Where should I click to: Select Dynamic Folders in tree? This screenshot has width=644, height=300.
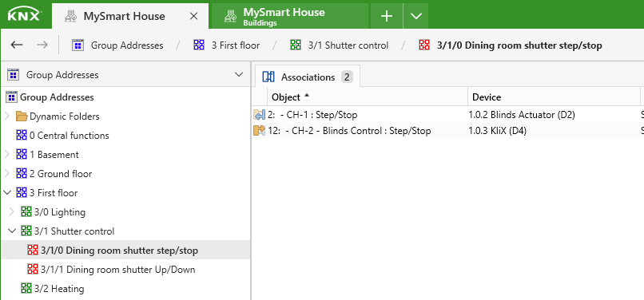(65, 116)
